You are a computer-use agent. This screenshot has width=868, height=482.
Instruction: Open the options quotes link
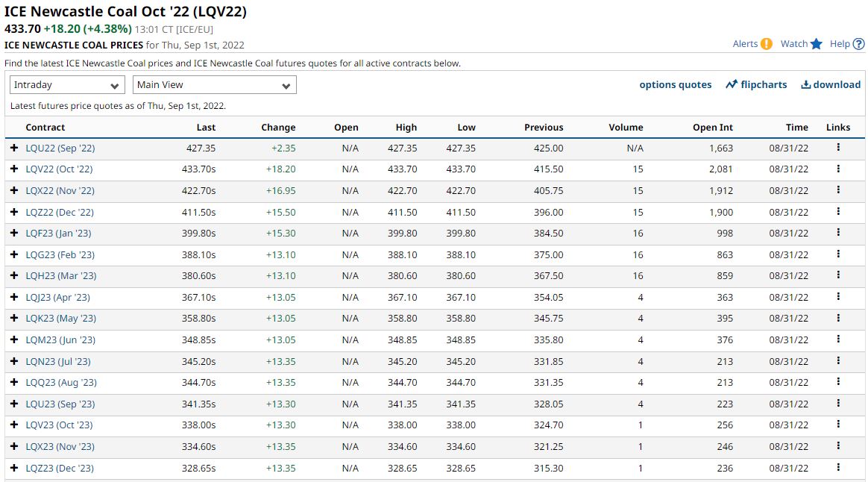coord(675,84)
